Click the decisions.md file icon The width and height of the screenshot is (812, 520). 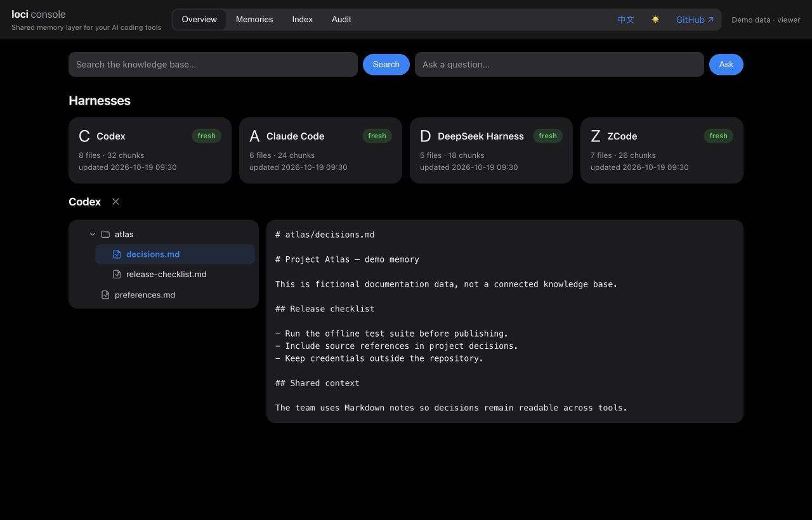[117, 254]
